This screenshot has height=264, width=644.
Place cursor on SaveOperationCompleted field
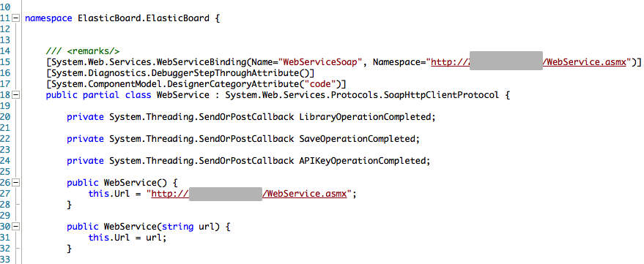pos(357,139)
